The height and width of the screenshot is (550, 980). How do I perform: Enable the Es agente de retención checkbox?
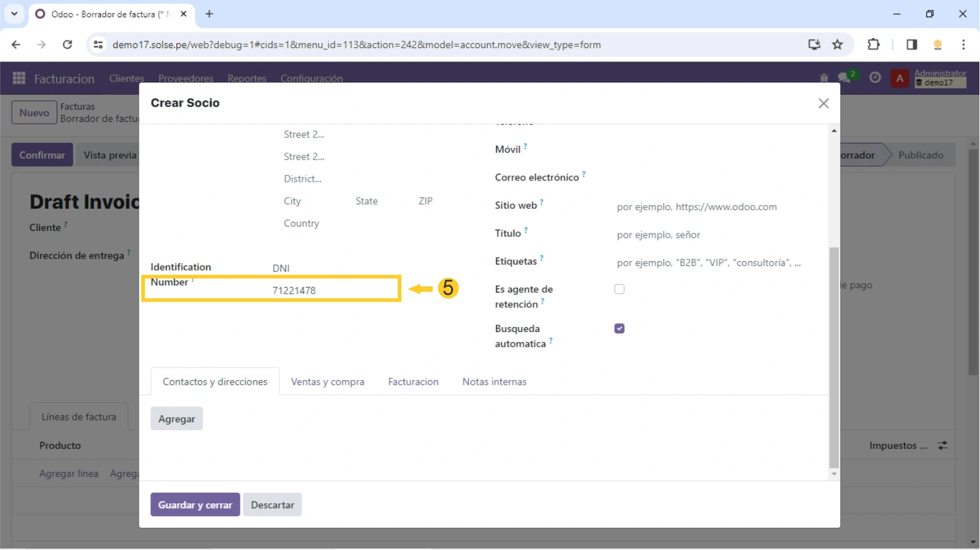coord(619,289)
